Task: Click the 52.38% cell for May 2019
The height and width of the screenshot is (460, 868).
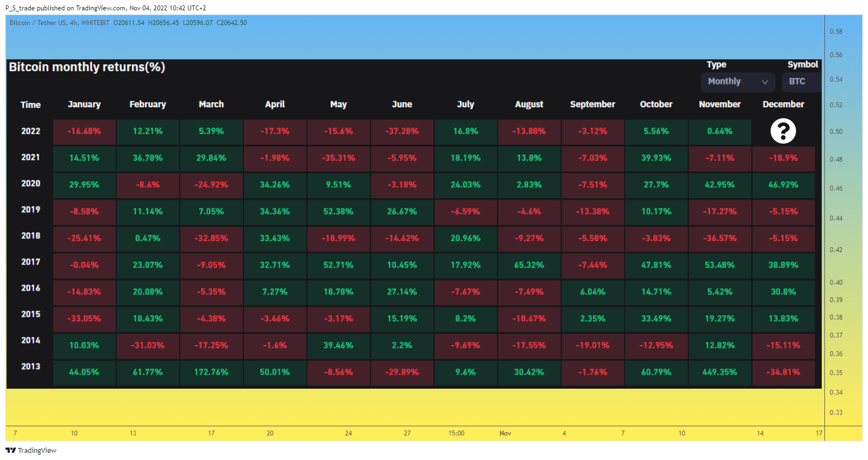Action: (338, 212)
